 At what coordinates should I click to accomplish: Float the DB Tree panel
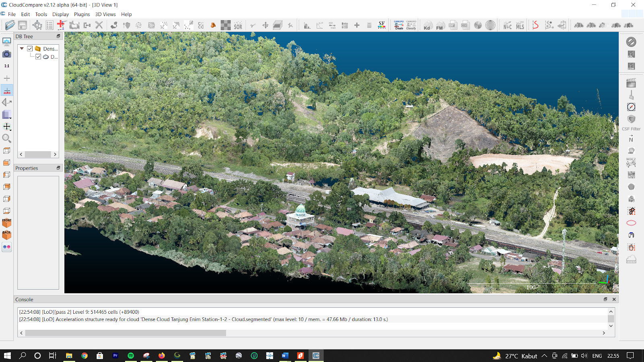(58, 36)
